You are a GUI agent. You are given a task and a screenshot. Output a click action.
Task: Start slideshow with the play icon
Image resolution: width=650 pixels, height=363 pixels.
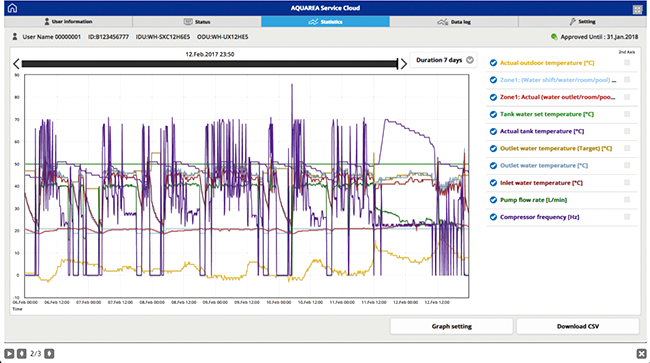coord(9,353)
